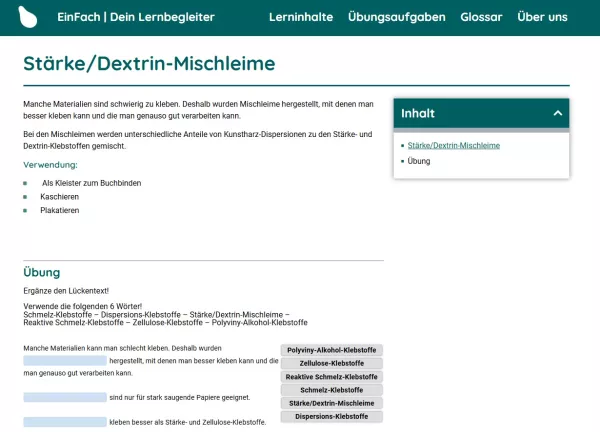Image resolution: width=600 pixels, height=432 pixels.
Task: Click list item 'Plakatieren'
Action: click(x=60, y=210)
